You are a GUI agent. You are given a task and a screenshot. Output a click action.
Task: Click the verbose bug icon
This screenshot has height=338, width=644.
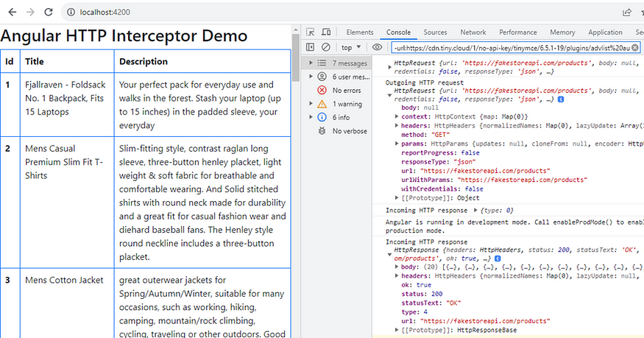point(322,131)
